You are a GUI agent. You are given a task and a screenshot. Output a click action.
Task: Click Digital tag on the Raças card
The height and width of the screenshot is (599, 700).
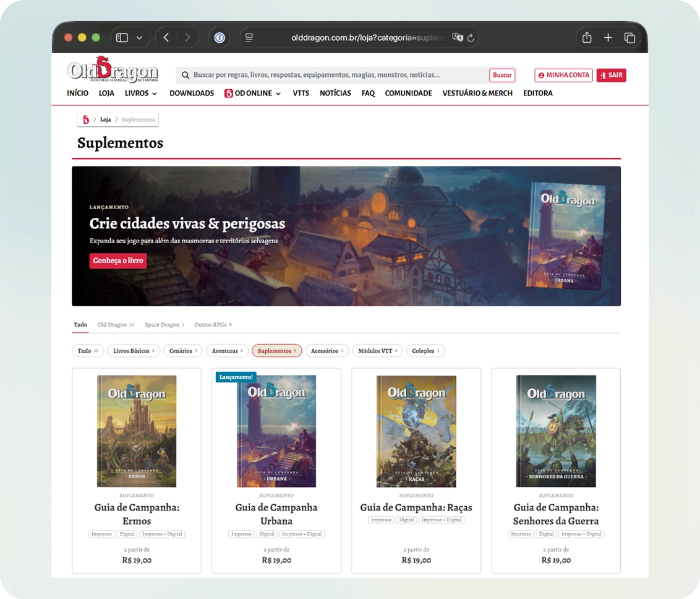point(406,520)
